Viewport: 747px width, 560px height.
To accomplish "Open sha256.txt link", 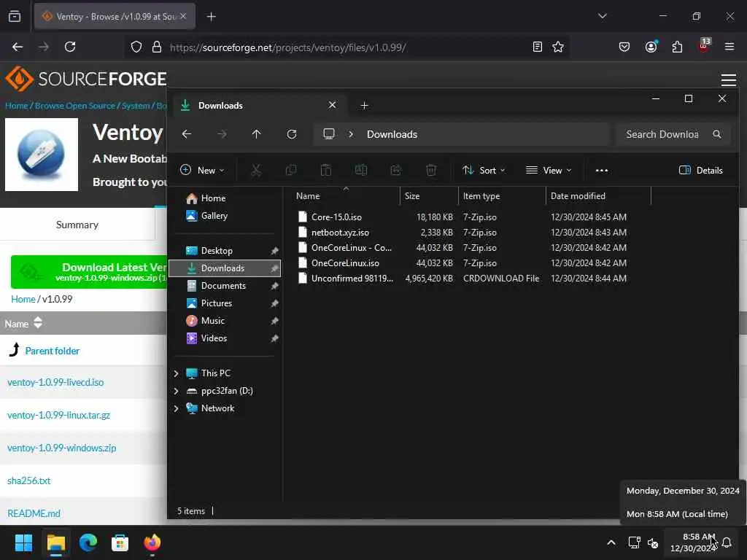I will click(28, 481).
